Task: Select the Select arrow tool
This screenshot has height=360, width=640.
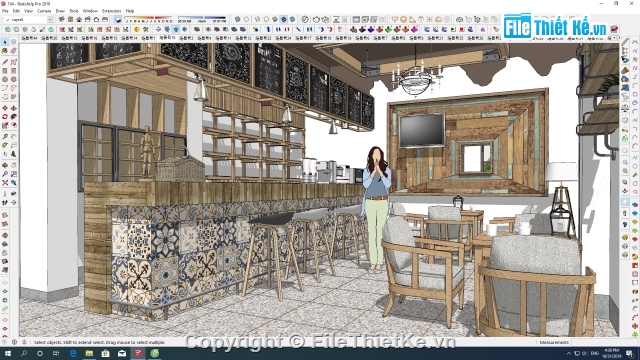Action: 5,42
